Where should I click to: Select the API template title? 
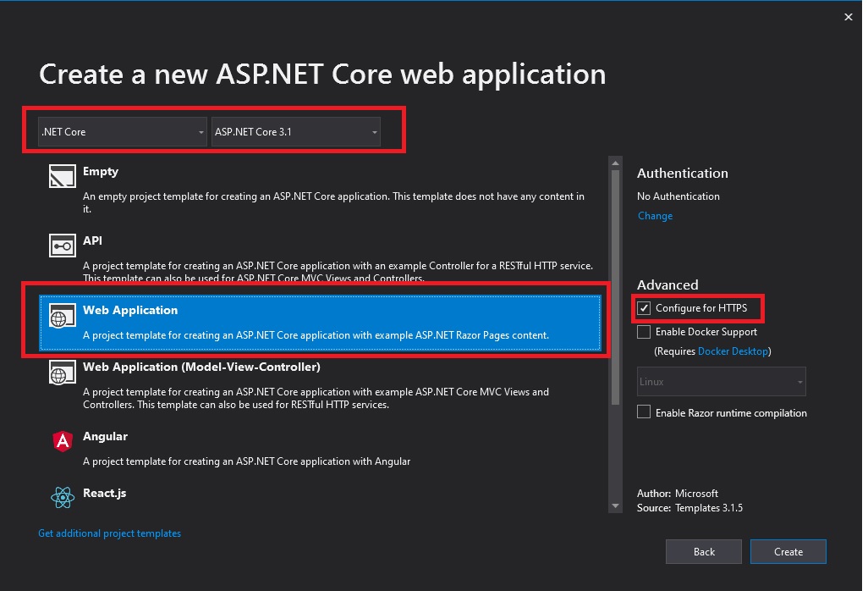click(x=92, y=241)
